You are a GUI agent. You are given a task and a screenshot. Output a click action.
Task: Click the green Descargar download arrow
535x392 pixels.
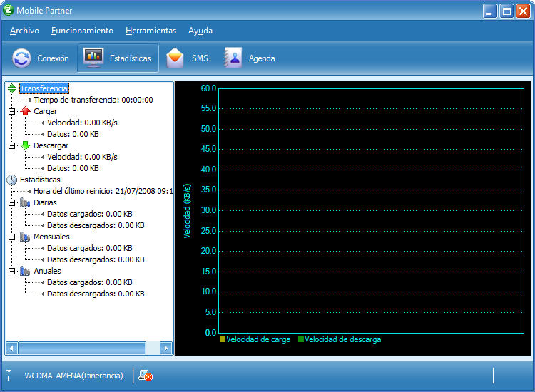coord(25,145)
